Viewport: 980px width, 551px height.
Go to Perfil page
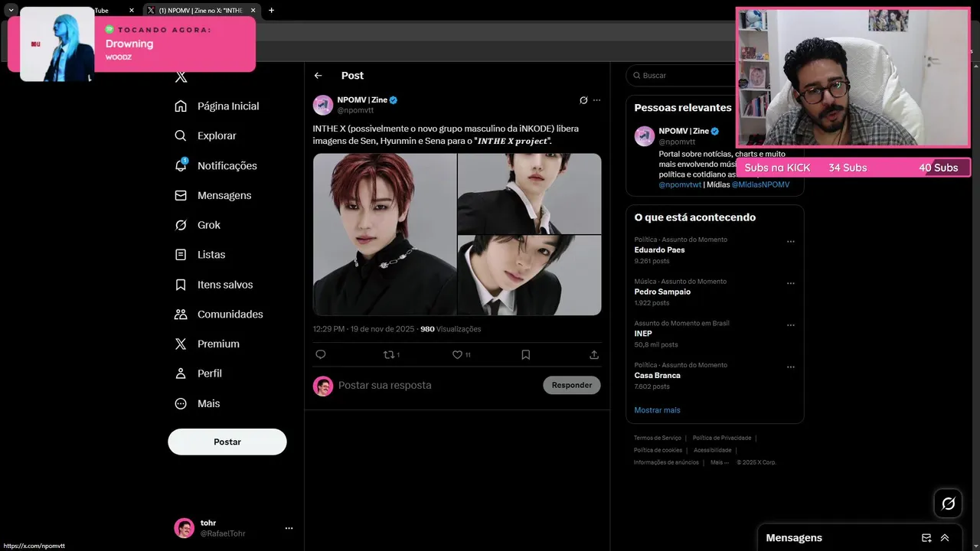coord(199,373)
